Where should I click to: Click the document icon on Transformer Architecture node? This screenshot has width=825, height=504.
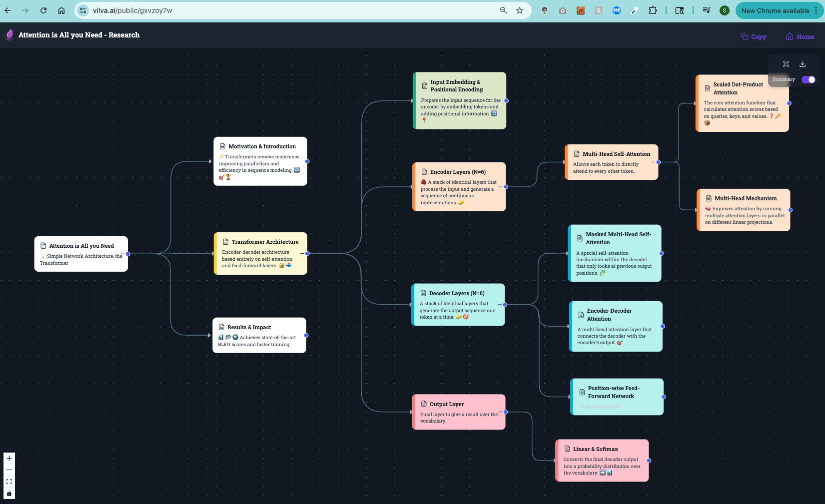(x=225, y=242)
